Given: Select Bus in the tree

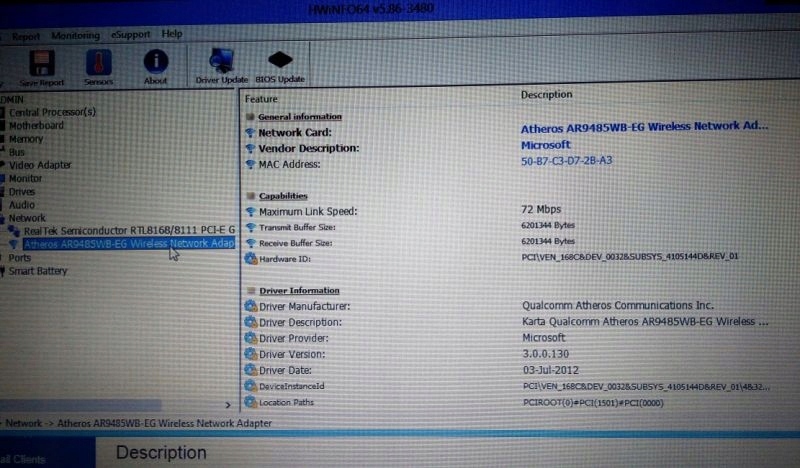Looking at the screenshot, I should (x=16, y=152).
